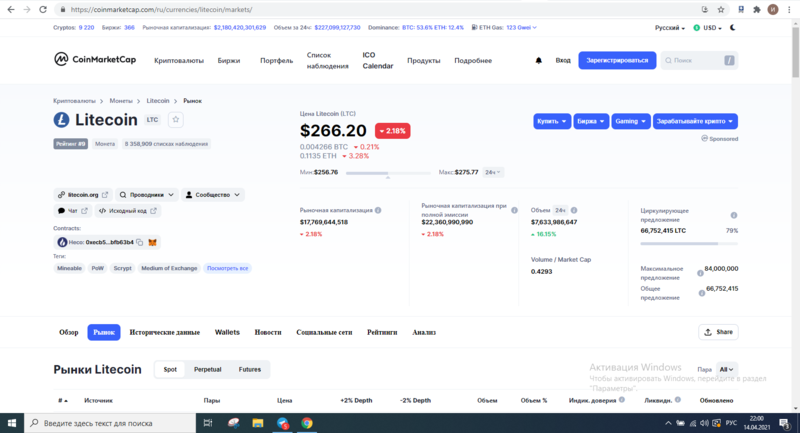Screen dimensions: 800x433
Task: Open the Русский language dropdown
Action: click(669, 28)
